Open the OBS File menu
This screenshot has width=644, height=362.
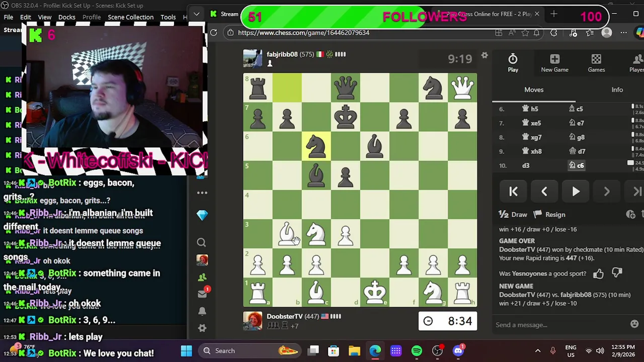[9, 17]
